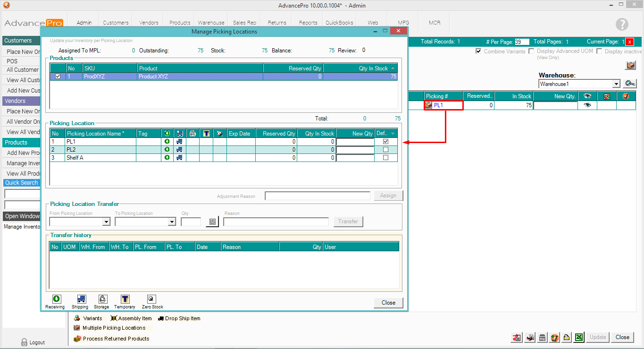Click the blue PL1 picking link

pyautogui.click(x=438, y=105)
